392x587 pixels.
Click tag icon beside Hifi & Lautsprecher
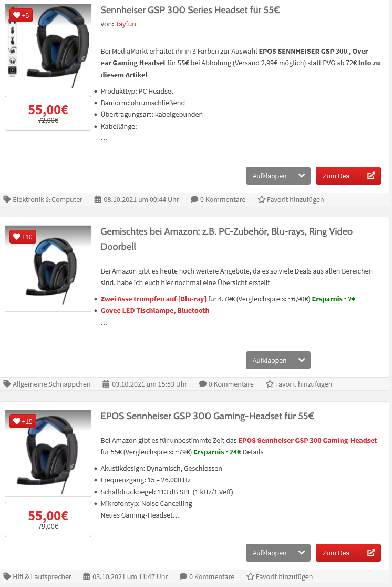tap(7, 577)
